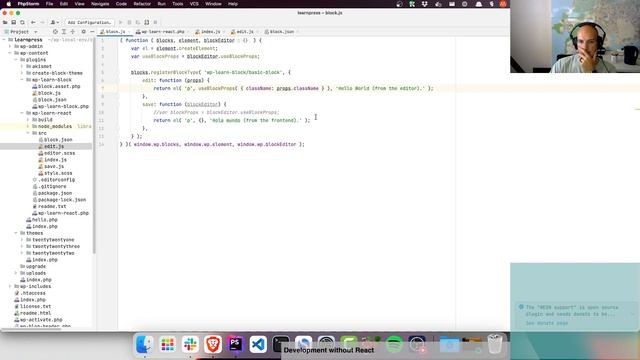Click the toolbar icon right of Debug
The height and width of the screenshot is (360, 640).
(138, 22)
